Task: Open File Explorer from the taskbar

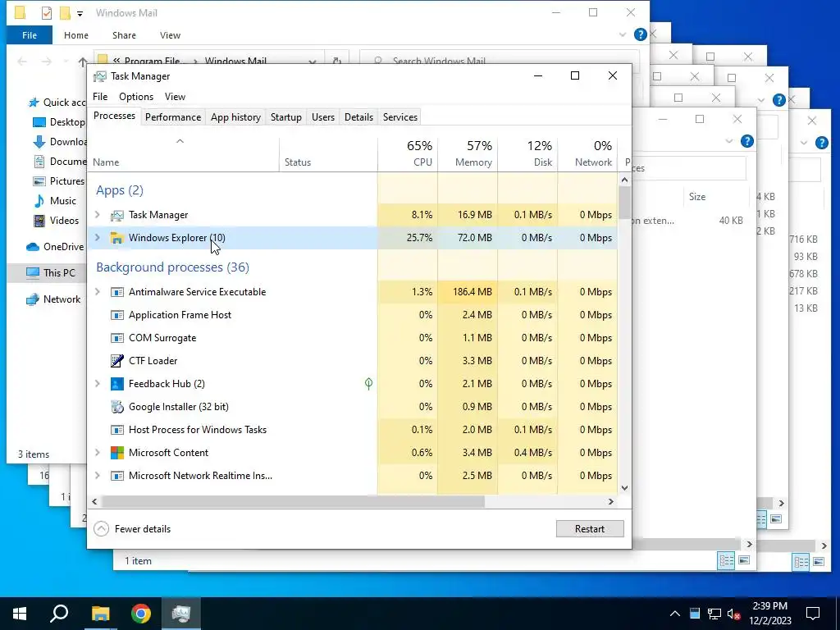Action: (x=100, y=614)
